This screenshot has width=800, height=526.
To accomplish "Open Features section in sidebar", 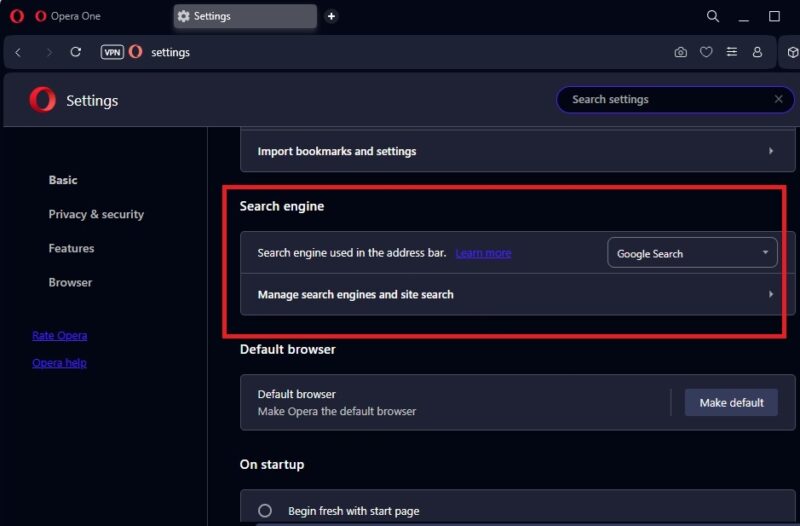I will tap(71, 248).
